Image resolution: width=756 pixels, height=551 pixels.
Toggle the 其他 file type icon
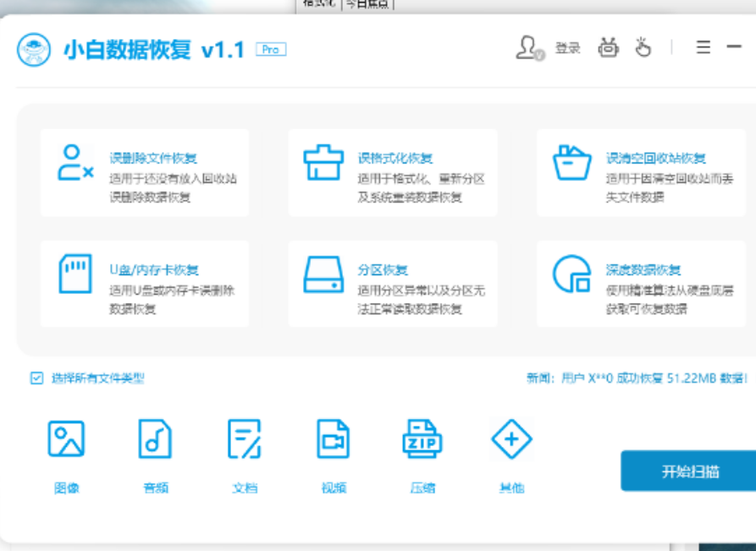[511, 439]
